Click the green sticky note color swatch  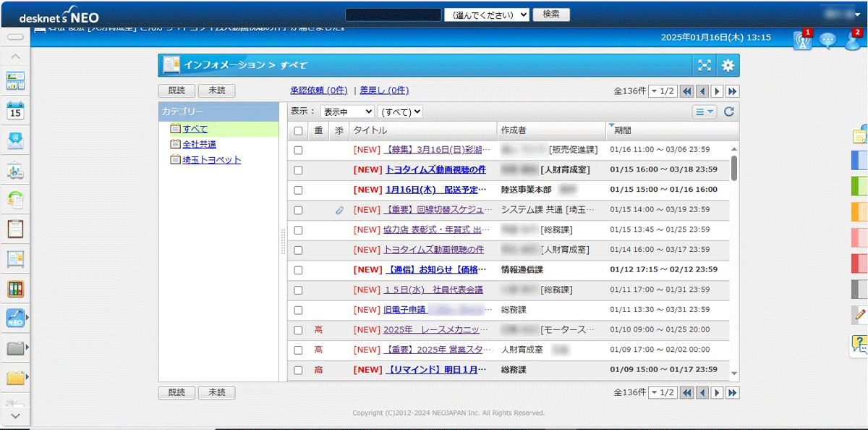(859, 186)
